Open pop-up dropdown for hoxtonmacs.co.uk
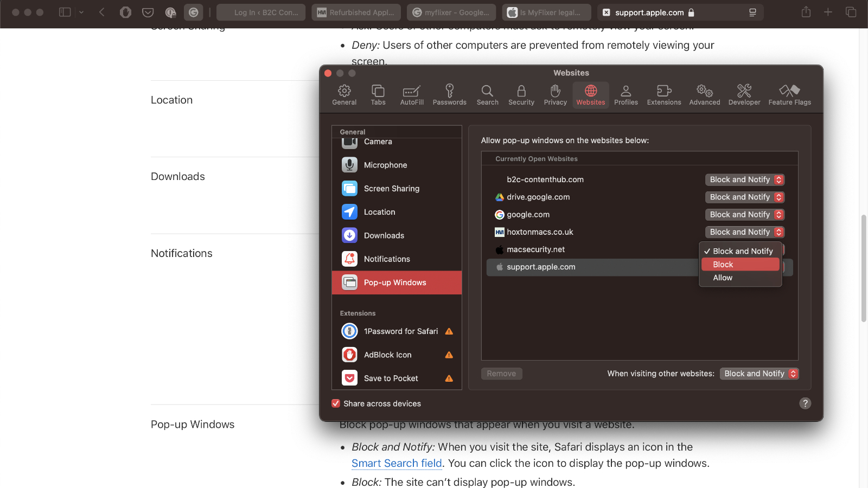 click(744, 232)
